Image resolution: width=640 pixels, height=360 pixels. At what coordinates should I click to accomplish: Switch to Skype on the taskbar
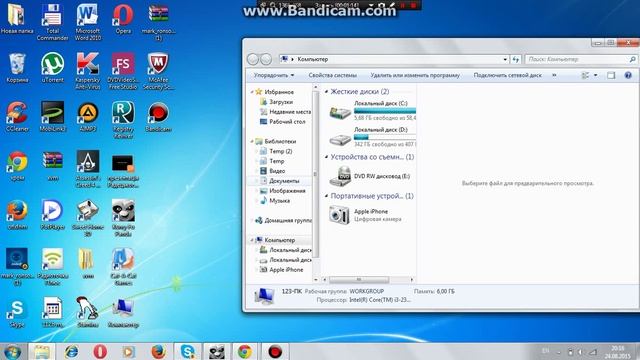(187, 351)
